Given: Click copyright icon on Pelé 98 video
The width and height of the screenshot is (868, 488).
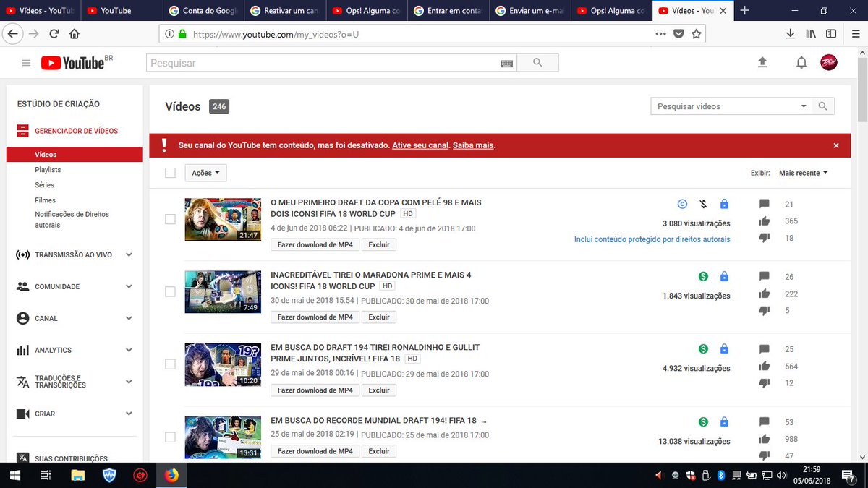Looking at the screenshot, I should pyautogui.click(x=681, y=205).
